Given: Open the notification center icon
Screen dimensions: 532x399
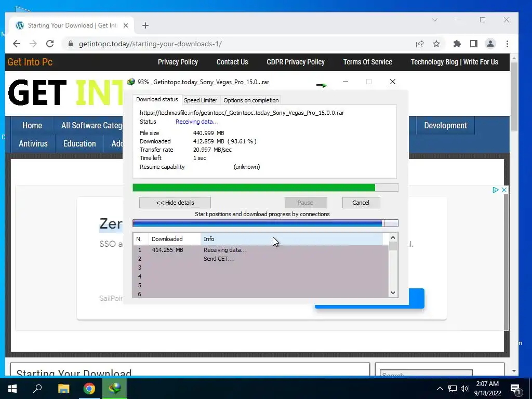Looking at the screenshot, I should point(515,389).
